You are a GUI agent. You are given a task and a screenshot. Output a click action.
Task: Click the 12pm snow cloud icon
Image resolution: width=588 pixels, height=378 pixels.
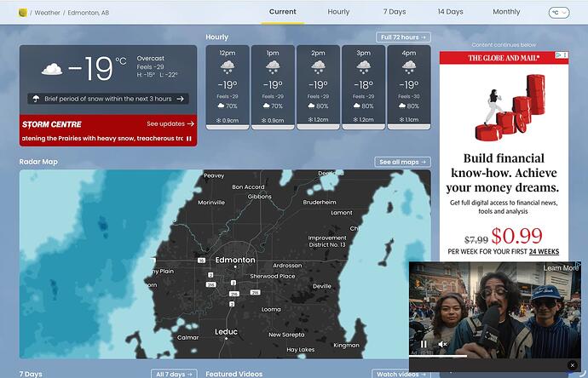click(228, 67)
